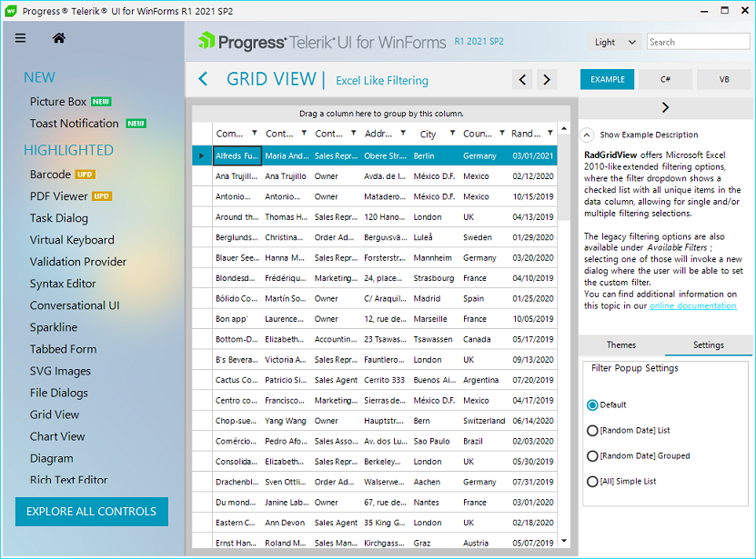Click the Progress Telerik logo
The image size is (756, 559).
[x=321, y=42]
